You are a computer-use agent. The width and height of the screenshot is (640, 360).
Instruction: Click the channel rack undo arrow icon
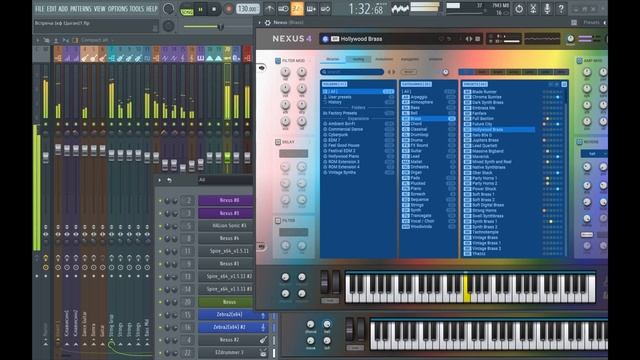[x=169, y=180]
